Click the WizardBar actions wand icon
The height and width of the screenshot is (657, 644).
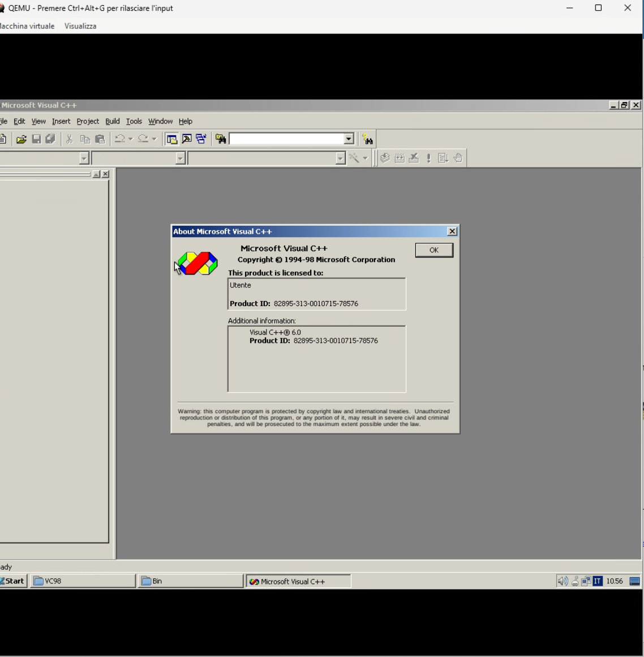pyautogui.click(x=354, y=158)
